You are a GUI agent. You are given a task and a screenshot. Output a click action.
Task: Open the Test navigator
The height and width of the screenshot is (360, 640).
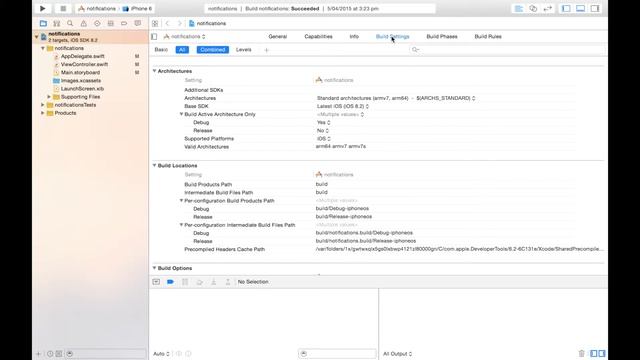tap(97, 24)
